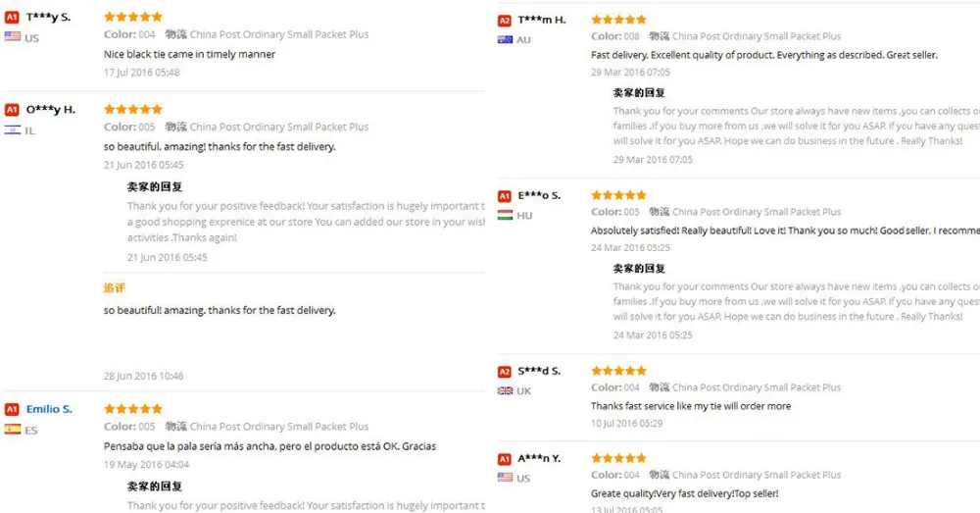Select the A***n Y. reviewer name
The height and width of the screenshot is (513, 980).
tap(539, 458)
